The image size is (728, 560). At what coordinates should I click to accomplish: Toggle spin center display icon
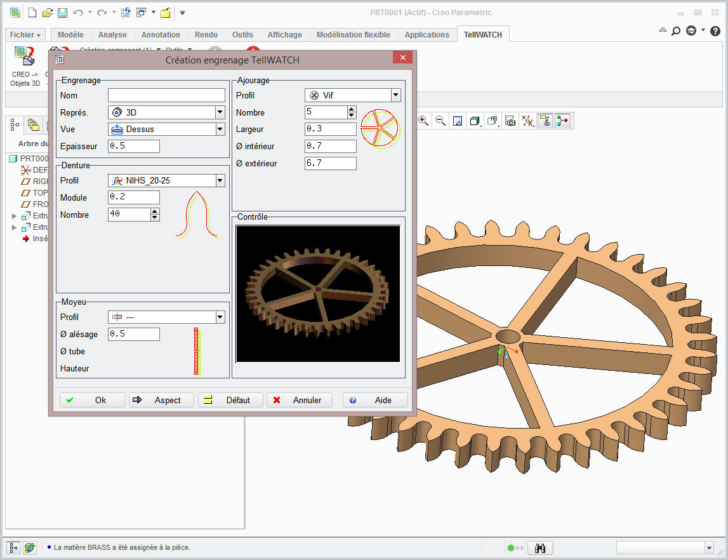(562, 121)
